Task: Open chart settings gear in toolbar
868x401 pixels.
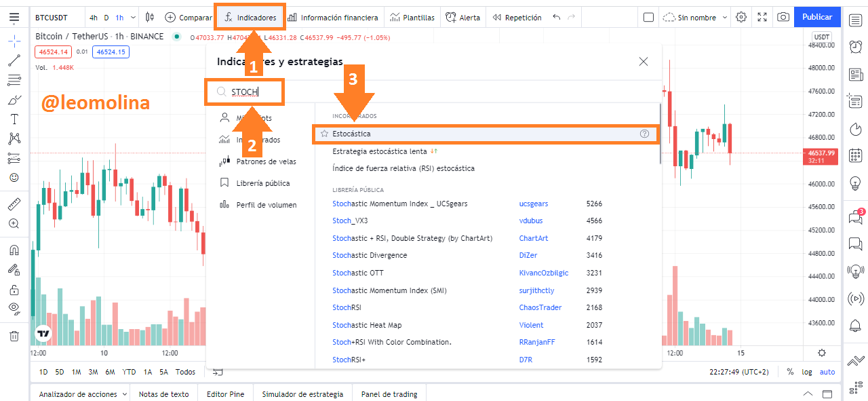Action: pos(741,17)
